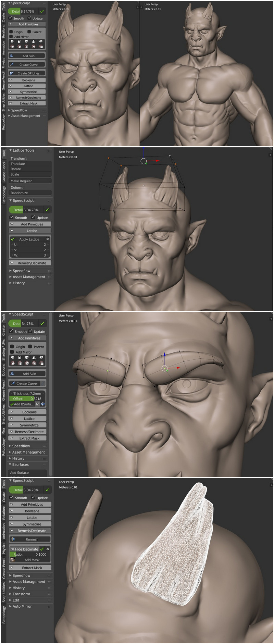
Task: Toggle the Add BSurface checkbox
Action: click(x=12, y=404)
